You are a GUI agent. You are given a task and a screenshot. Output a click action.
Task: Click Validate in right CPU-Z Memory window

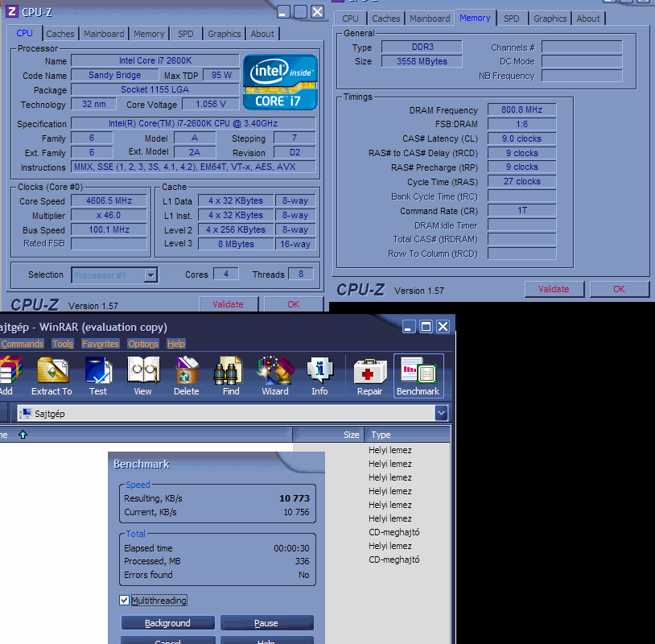tap(554, 289)
